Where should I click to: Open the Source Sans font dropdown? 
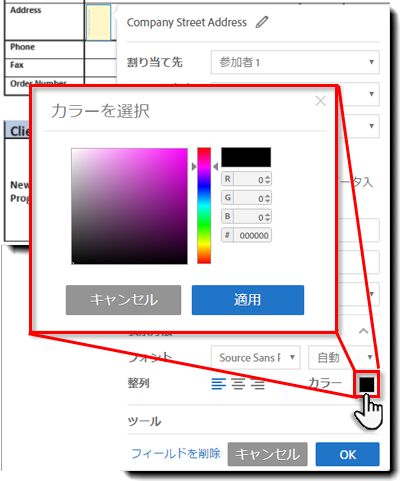click(256, 357)
